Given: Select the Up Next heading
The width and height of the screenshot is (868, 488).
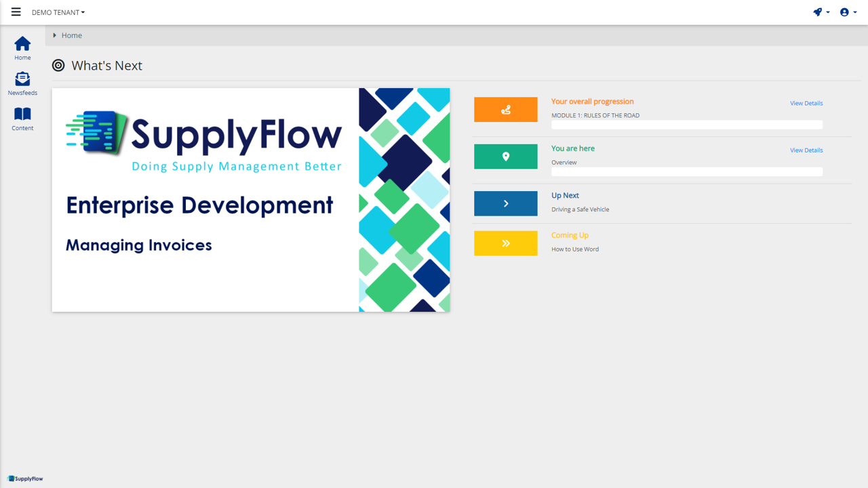Looking at the screenshot, I should tap(565, 195).
